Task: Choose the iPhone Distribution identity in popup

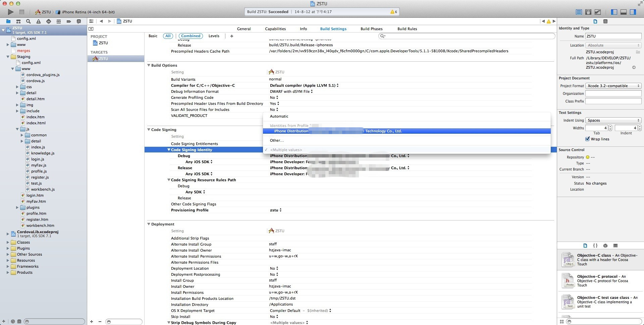Action: (x=407, y=131)
